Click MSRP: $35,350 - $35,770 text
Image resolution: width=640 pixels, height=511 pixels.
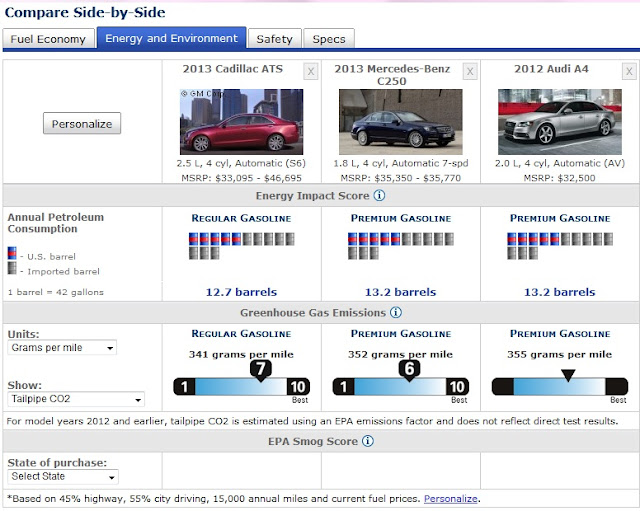coord(400,178)
